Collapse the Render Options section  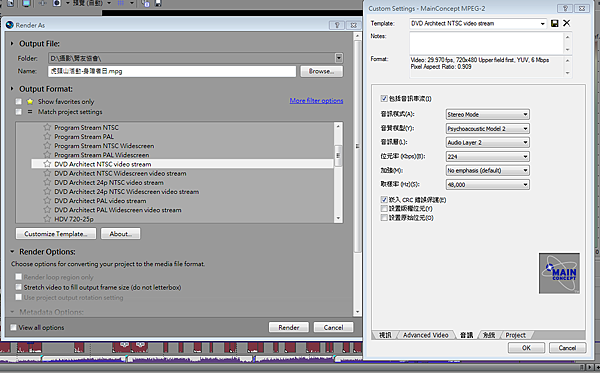pos(12,252)
